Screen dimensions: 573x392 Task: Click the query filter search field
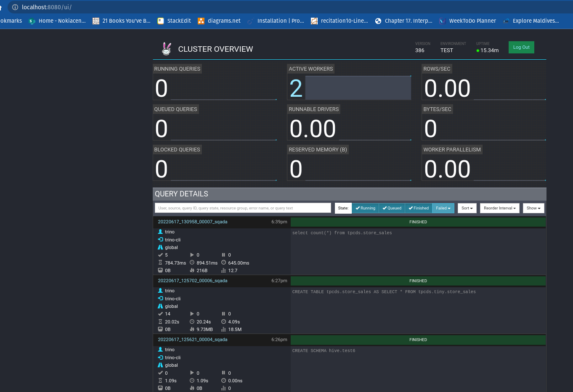point(243,208)
